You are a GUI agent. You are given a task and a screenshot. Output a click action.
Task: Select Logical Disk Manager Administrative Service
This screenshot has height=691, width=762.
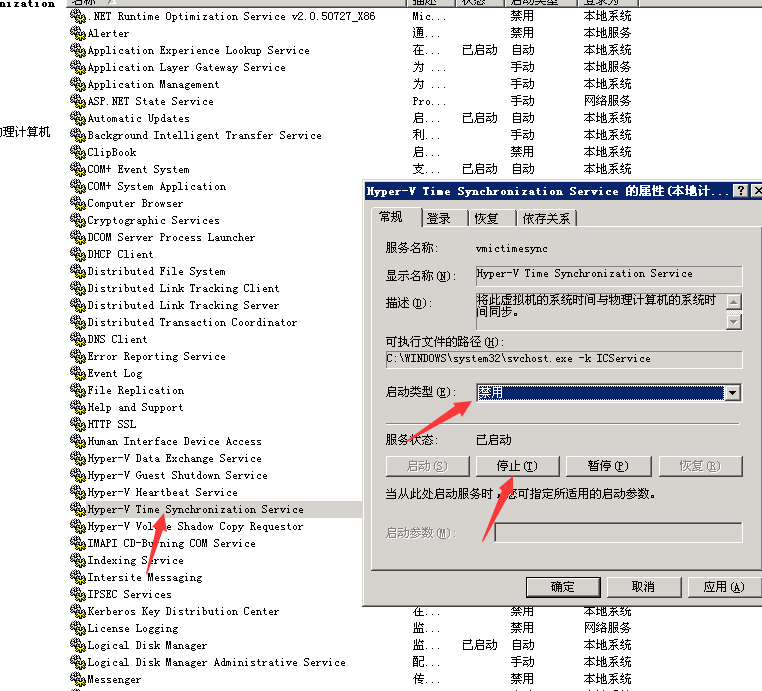click(217, 662)
